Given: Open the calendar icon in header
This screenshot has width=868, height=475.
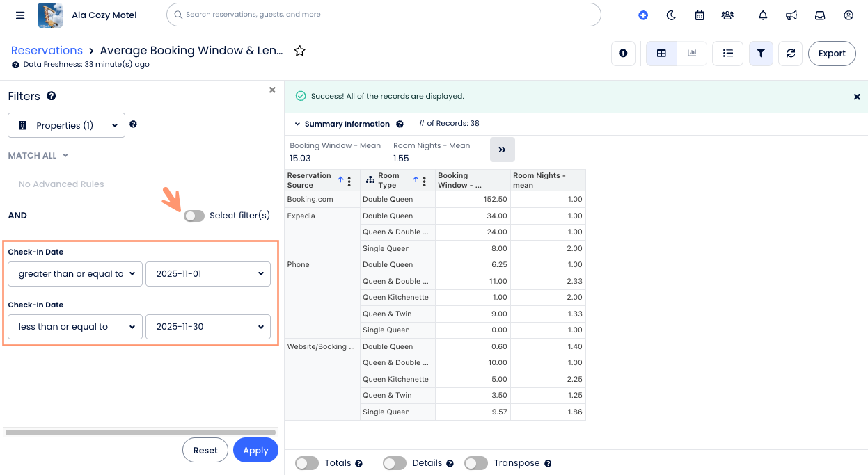Looking at the screenshot, I should 700,15.
